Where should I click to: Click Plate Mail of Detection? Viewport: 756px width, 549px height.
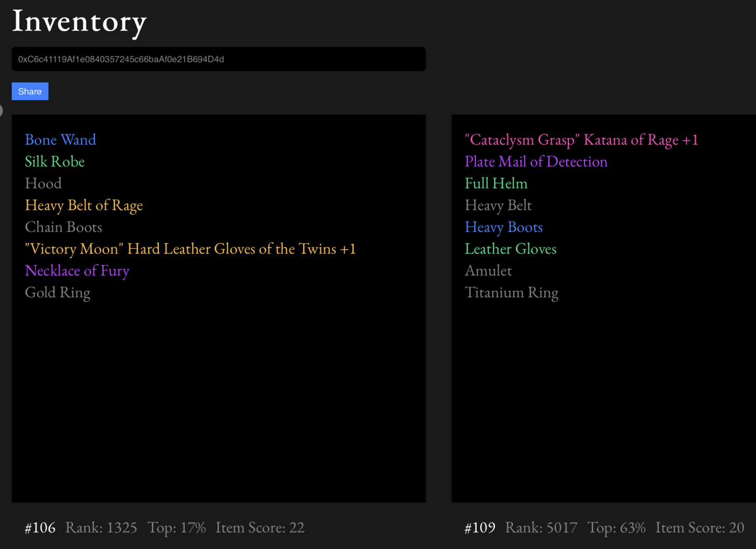click(x=536, y=161)
